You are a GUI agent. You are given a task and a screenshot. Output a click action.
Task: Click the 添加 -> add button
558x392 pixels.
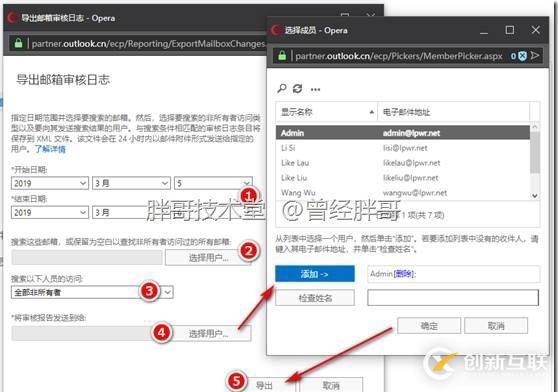(315, 274)
